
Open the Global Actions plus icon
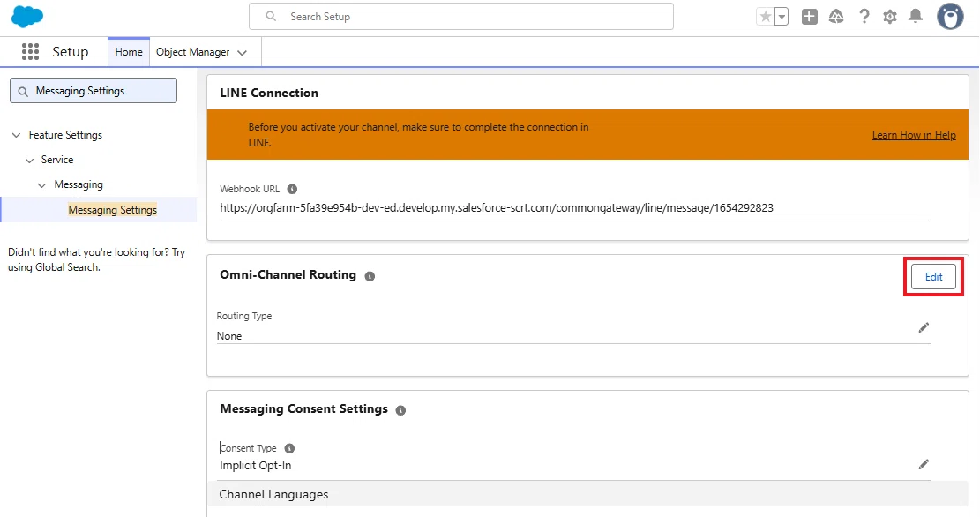point(810,17)
